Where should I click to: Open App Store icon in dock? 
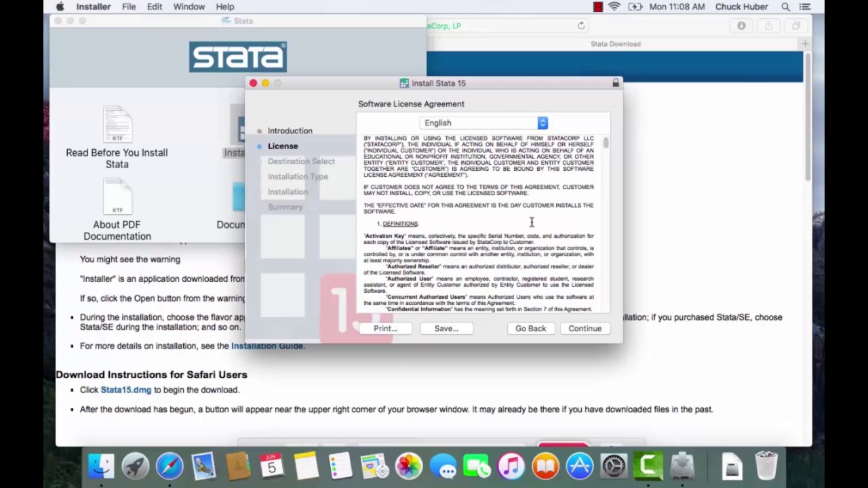pyautogui.click(x=580, y=466)
